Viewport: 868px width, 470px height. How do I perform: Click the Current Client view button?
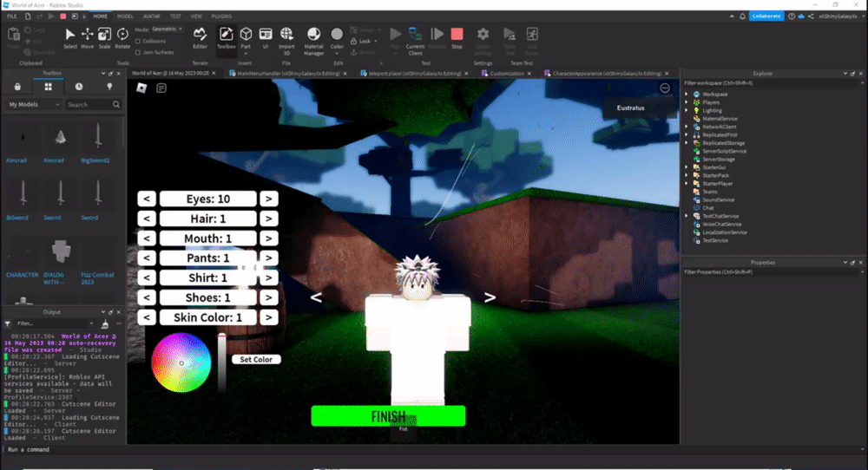(x=415, y=41)
